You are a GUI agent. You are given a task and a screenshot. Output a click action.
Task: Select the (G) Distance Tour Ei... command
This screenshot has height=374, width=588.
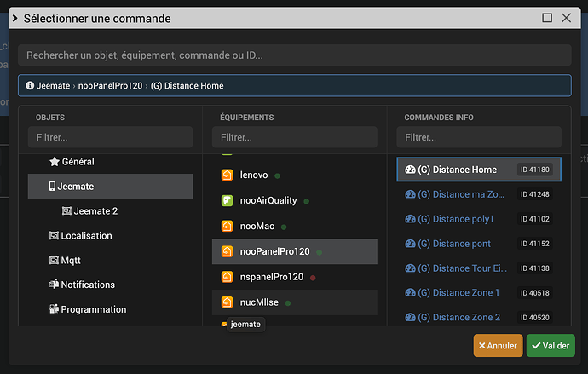[479, 268]
